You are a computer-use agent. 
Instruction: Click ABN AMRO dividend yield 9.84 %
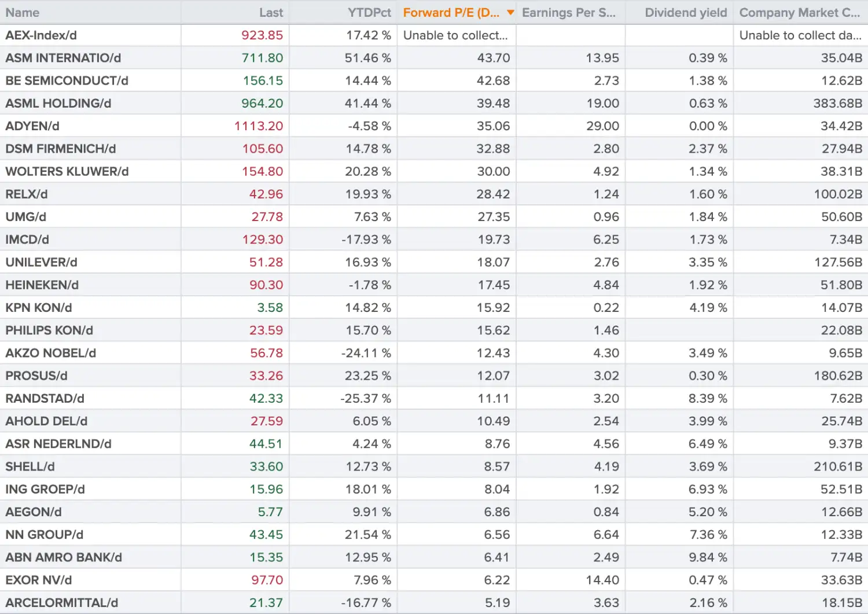pos(708,557)
